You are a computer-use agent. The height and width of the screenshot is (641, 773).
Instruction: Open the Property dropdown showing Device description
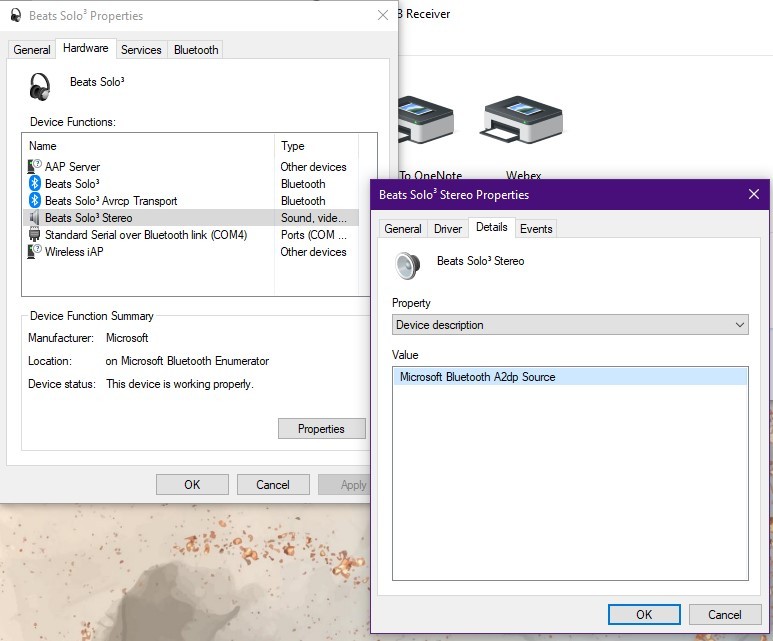pyautogui.click(x=570, y=324)
